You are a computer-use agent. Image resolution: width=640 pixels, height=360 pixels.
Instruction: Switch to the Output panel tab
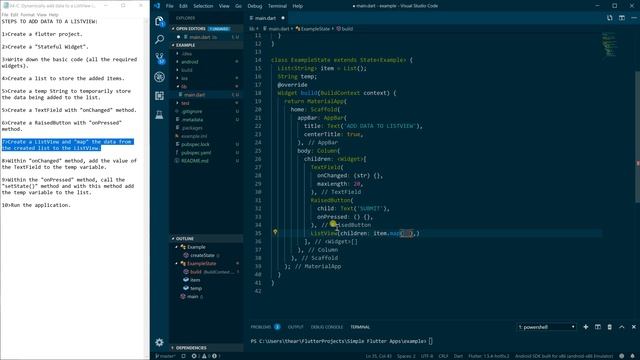296,327
